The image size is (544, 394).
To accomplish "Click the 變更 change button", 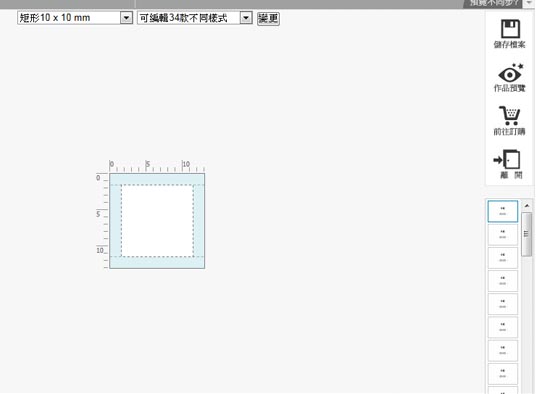I will coord(268,18).
